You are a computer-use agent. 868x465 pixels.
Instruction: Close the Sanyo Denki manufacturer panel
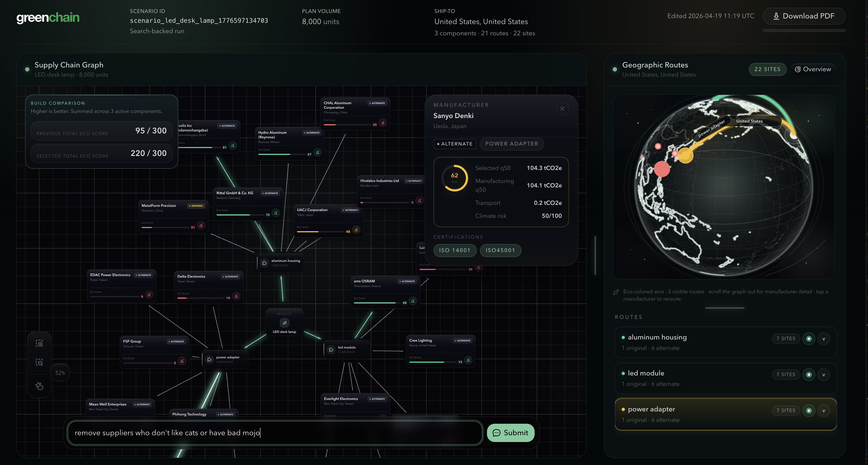pos(562,108)
